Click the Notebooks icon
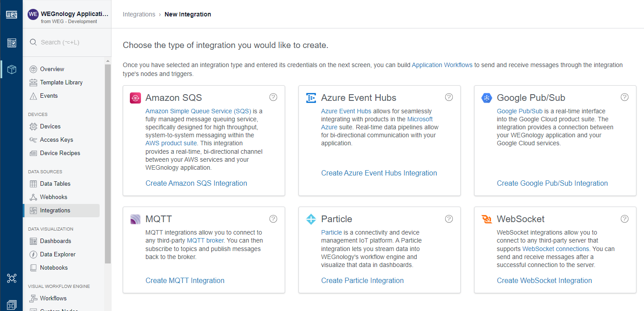 [33, 268]
